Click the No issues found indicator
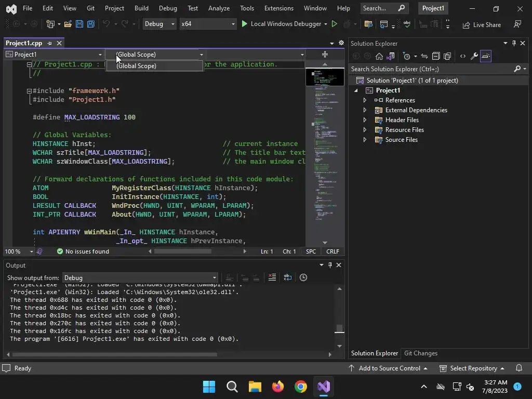The width and height of the screenshot is (532, 399). click(x=83, y=251)
